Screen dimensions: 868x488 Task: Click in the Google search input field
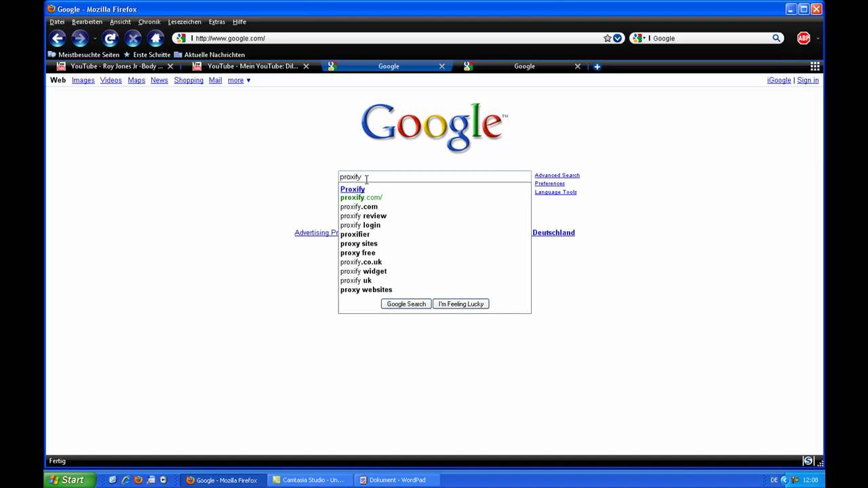[435, 177]
